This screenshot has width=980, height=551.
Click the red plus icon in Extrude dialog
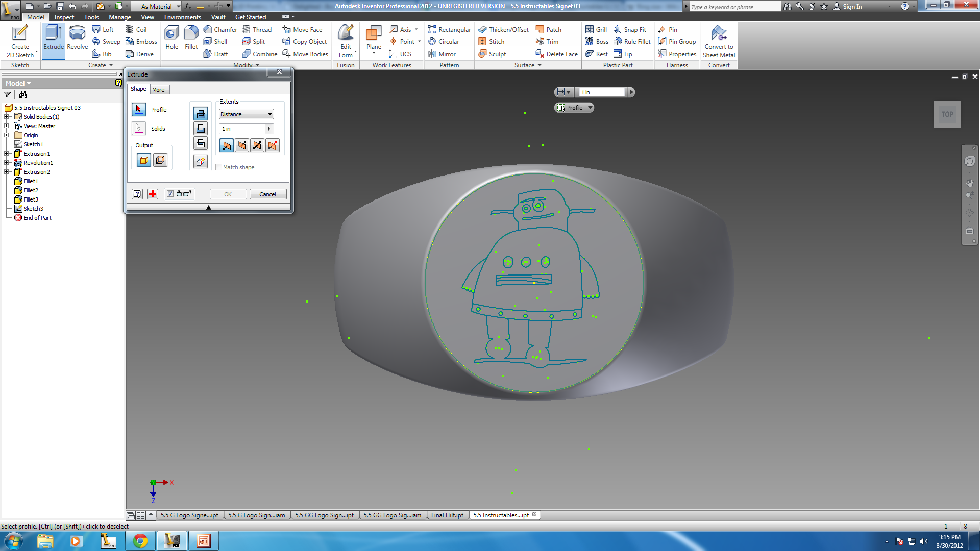point(152,194)
